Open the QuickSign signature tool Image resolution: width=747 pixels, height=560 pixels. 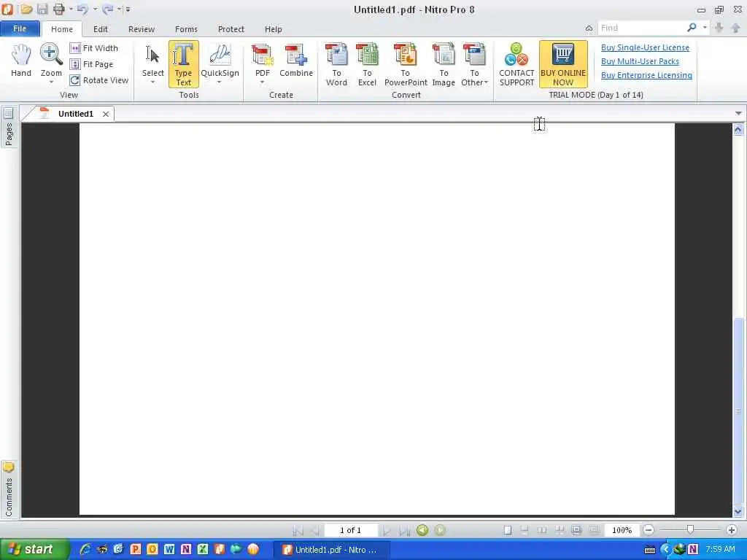pos(220,61)
